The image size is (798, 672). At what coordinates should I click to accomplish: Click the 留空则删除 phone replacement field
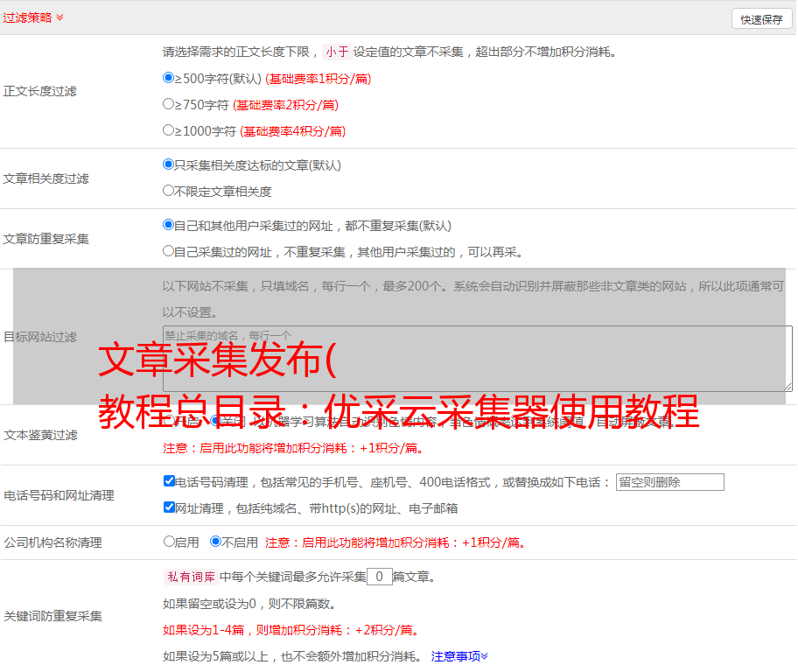click(669, 482)
